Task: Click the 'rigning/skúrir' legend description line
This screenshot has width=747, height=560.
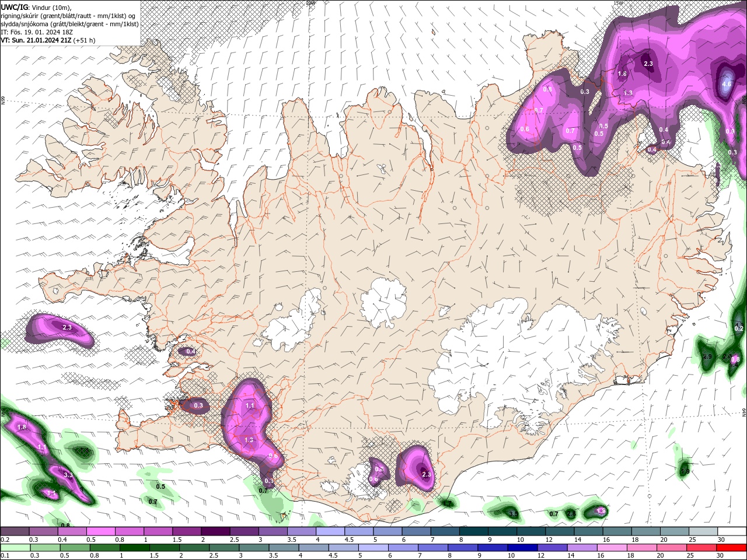Action: 69,15
